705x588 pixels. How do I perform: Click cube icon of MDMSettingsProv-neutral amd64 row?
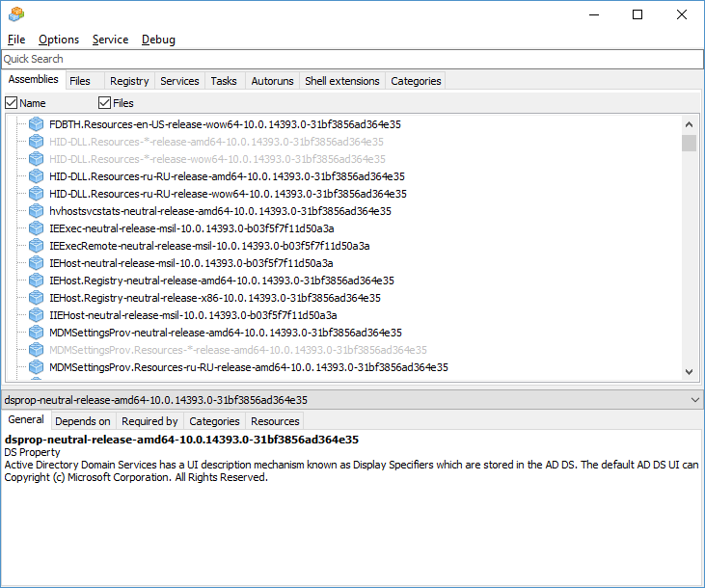pyautogui.click(x=36, y=333)
